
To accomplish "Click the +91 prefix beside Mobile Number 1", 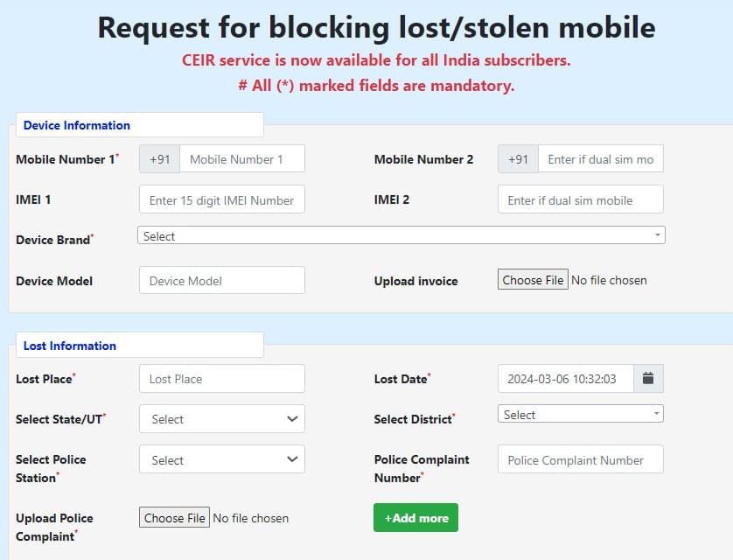I will [159, 159].
